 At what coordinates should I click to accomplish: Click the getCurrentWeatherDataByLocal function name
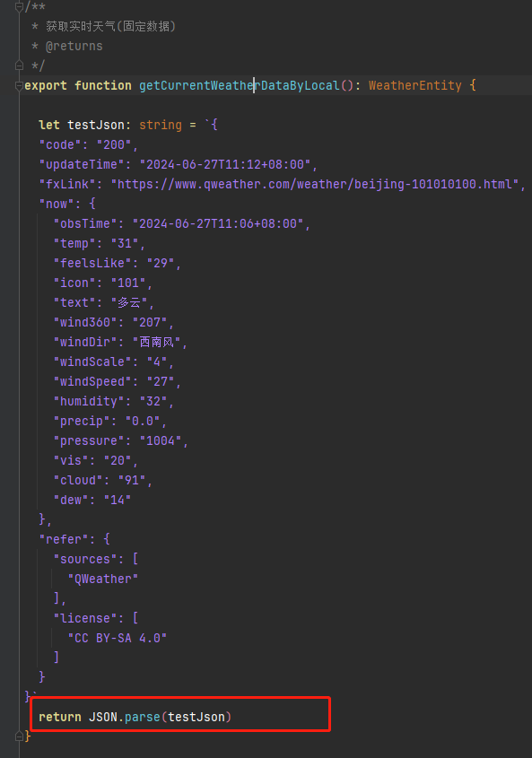[240, 85]
